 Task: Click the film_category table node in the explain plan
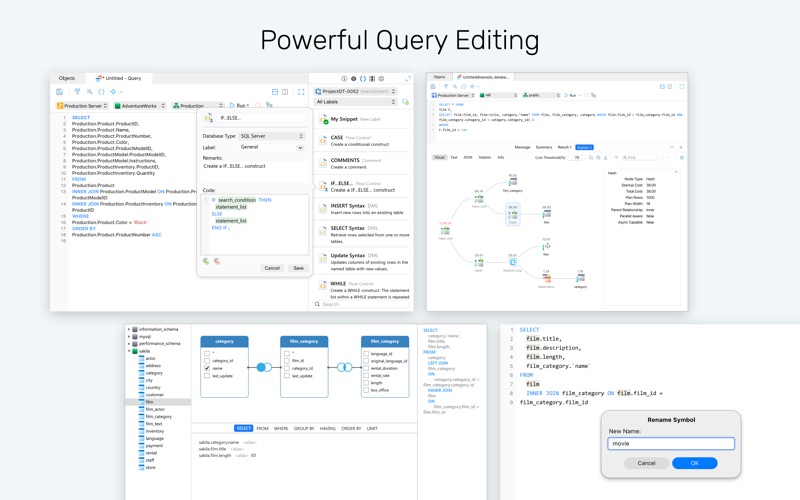(513, 182)
